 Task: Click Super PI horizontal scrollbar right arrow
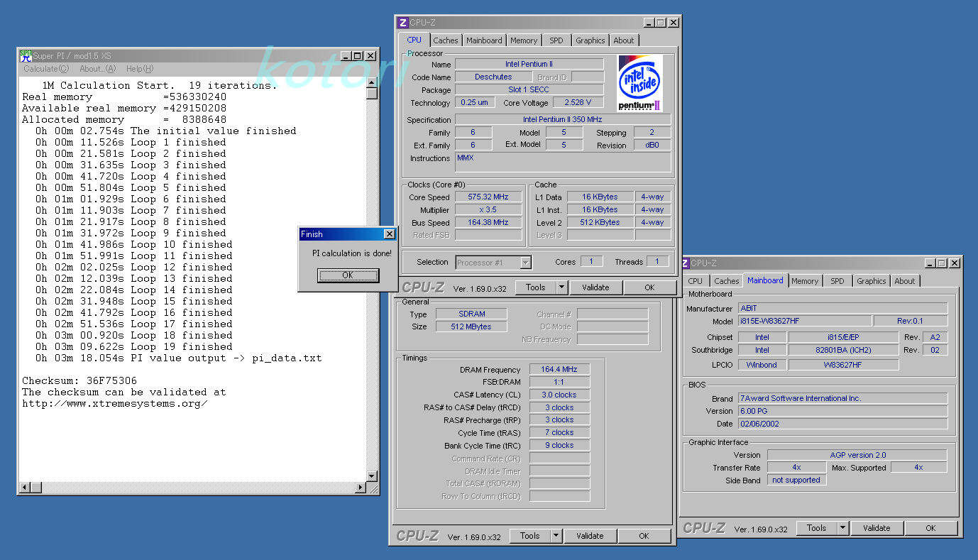tap(360, 488)
